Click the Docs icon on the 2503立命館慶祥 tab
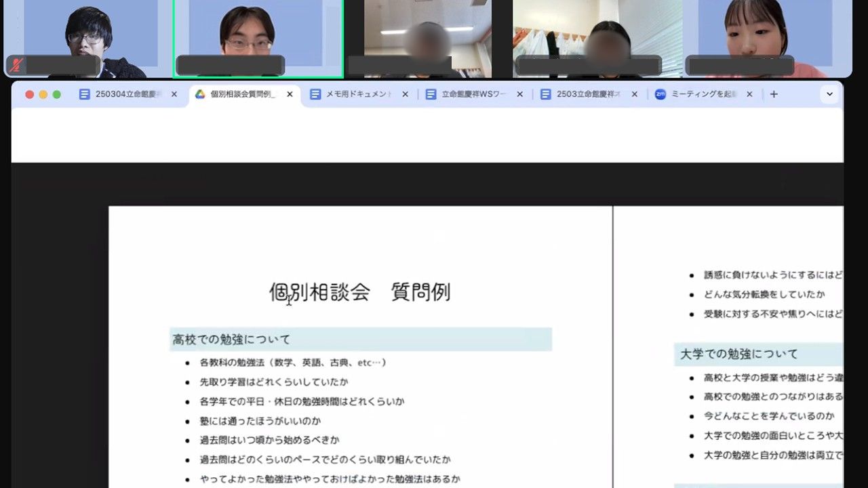The height and width of the screenshot is (488, 868). point(545,94)
